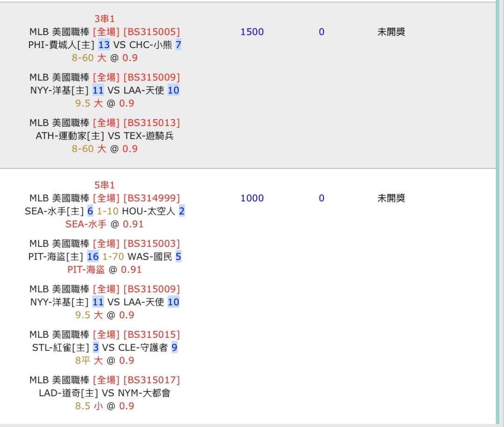Select game code BS314999

152,198
